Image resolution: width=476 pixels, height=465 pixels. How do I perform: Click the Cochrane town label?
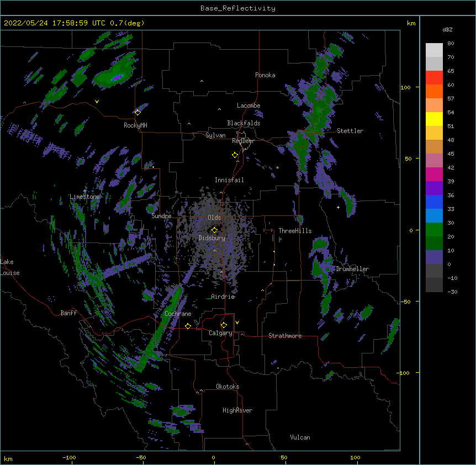tap(178, 314)
